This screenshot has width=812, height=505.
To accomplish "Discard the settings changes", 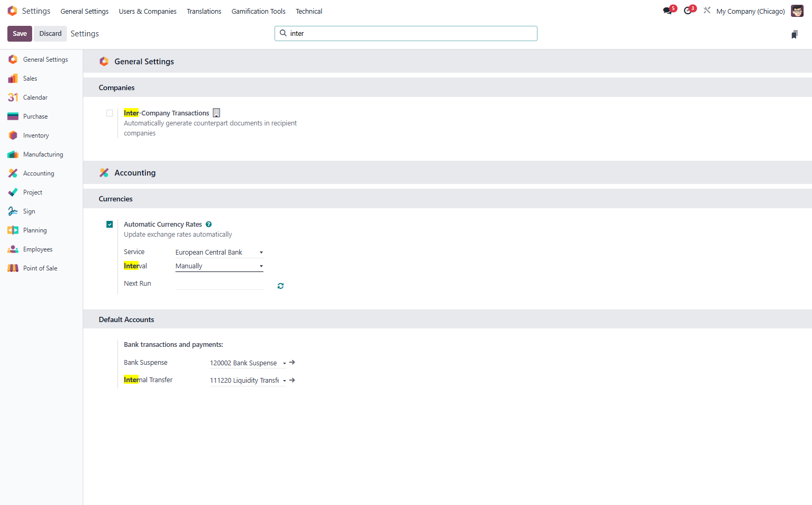I will (51, 34).
